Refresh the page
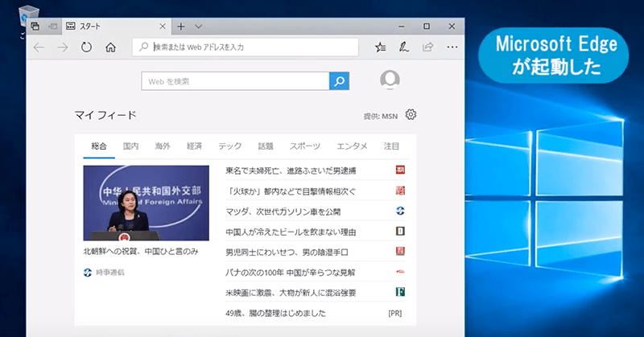This screenshot has height=337, width=644. pos(86,47)
